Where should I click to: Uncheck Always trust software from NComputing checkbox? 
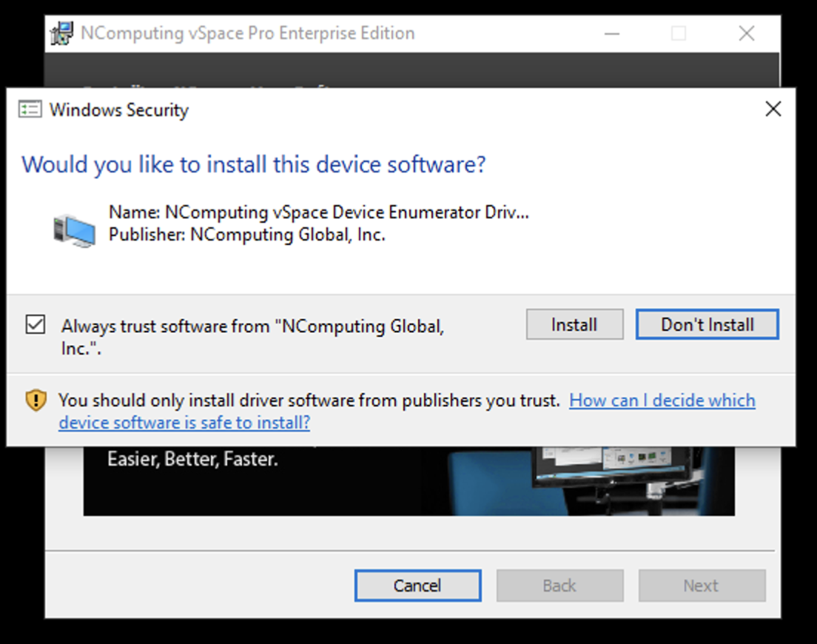click(36, 325)
